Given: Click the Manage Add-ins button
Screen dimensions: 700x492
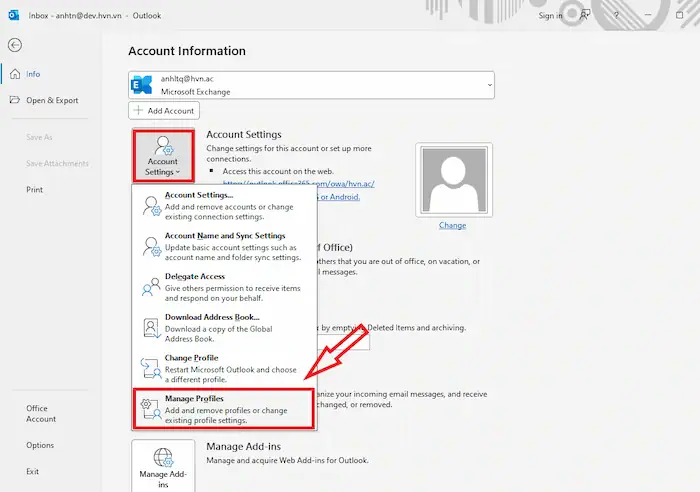Looking at the screenshot, I should click(x=163, y=466).
